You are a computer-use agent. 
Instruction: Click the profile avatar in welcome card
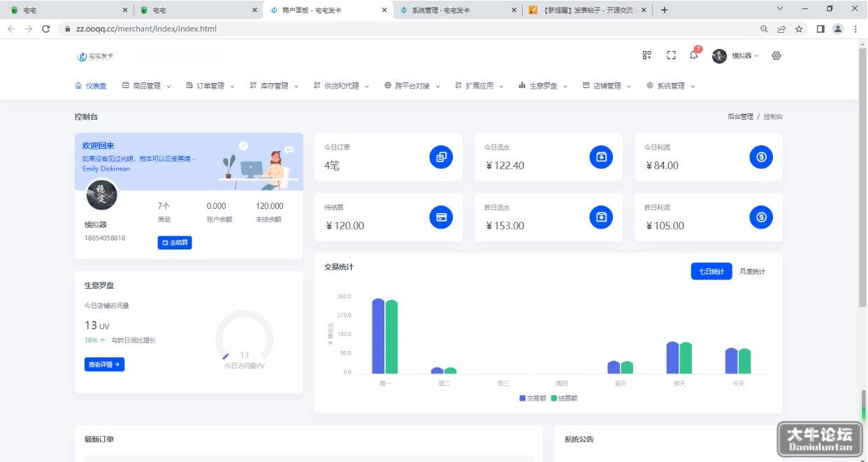tap(102, 194)
